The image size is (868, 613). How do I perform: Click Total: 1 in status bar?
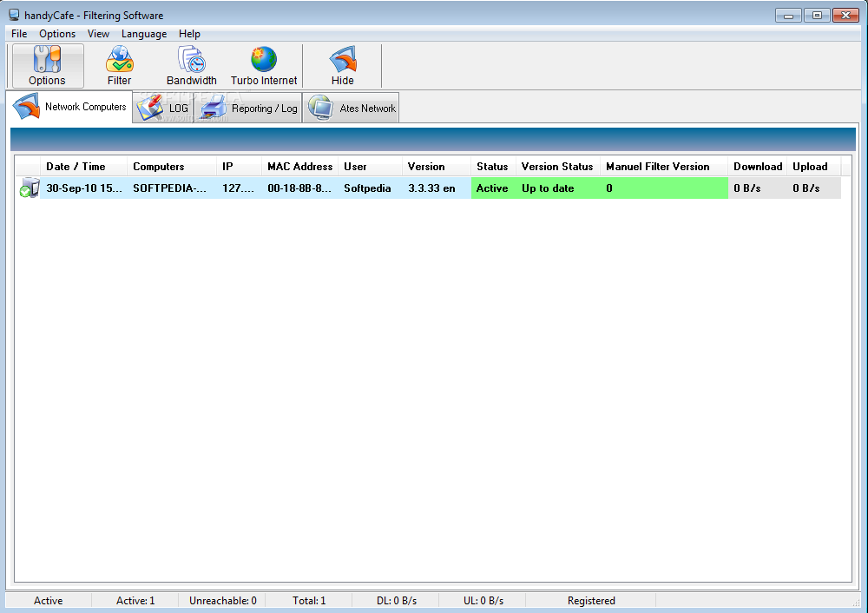(309, 600)
